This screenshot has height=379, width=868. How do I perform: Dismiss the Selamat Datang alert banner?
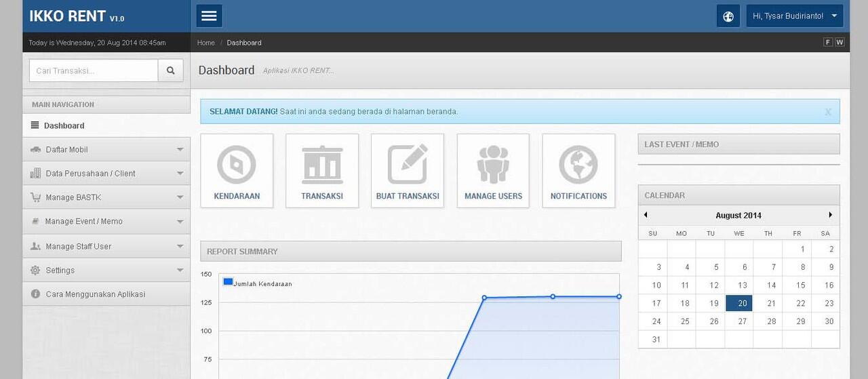point(827,112)
